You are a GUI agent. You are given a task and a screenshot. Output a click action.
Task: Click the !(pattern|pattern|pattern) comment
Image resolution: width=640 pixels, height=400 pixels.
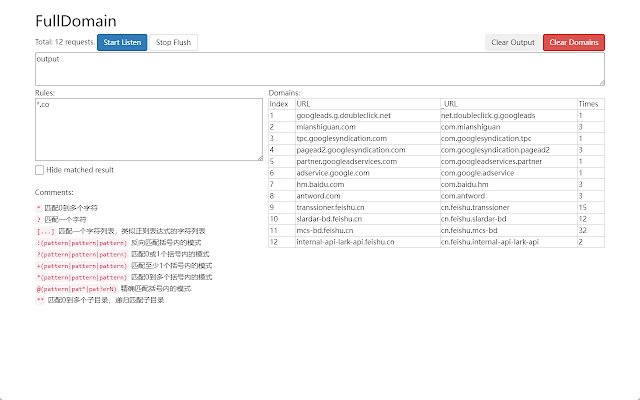118,242
